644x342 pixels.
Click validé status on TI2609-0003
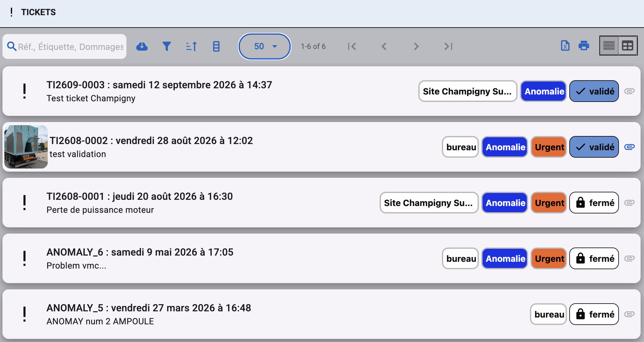coord(594,91)
